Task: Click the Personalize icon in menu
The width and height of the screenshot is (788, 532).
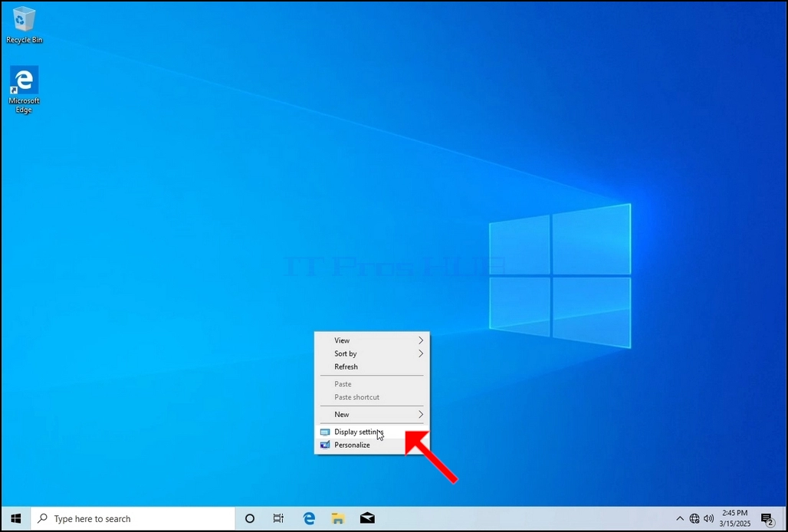Action: (325, 445)
